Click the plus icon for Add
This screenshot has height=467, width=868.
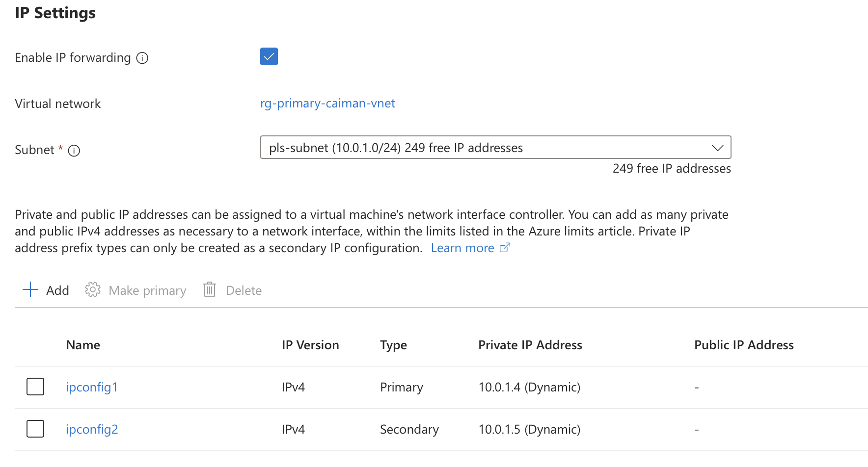click(x=30, y=290)
